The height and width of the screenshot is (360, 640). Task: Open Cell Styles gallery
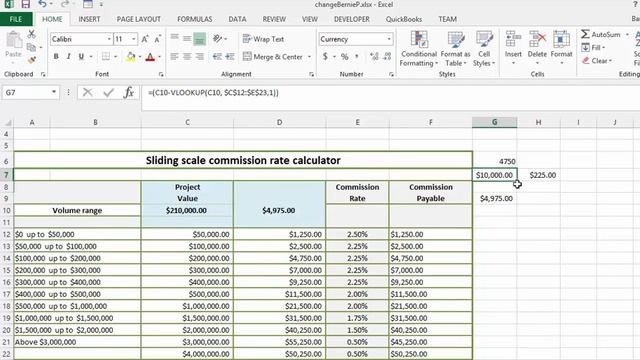[x=484, y=49]
